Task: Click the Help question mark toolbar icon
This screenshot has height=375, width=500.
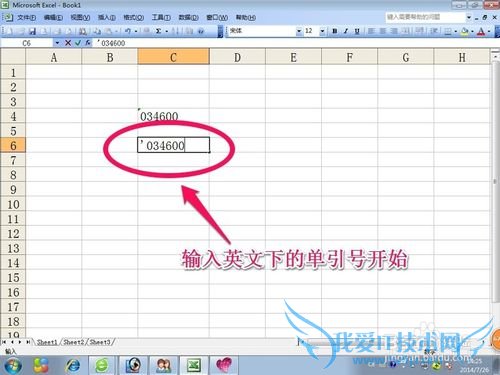Action: point(201,31)
